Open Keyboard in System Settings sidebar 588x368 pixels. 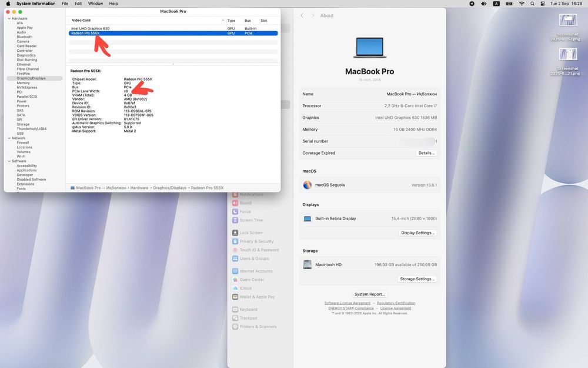245,310
